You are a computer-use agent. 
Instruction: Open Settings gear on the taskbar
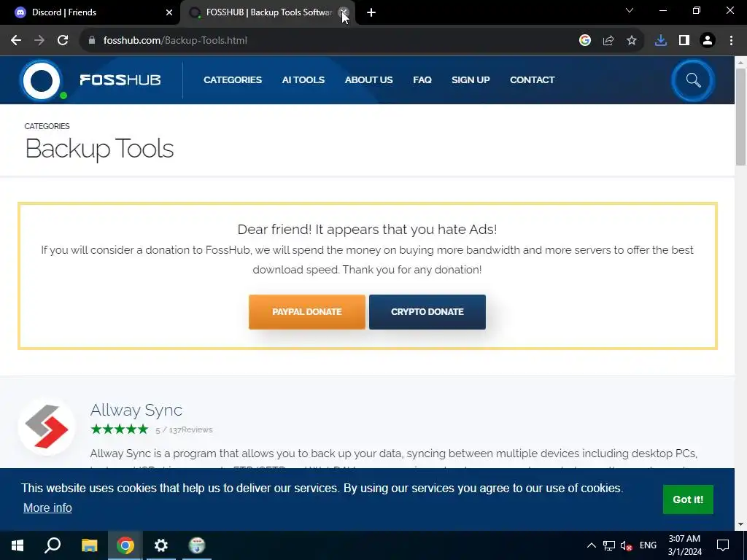click(x=161, y=545)
